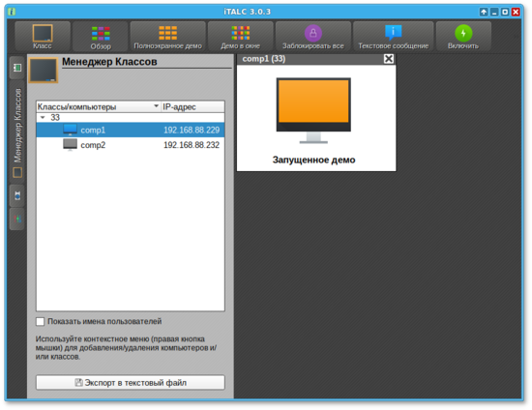Screen dimensions: 532x410
Task: Click the gray comp2 monitor icon
Action: click(x=71, y=145)
